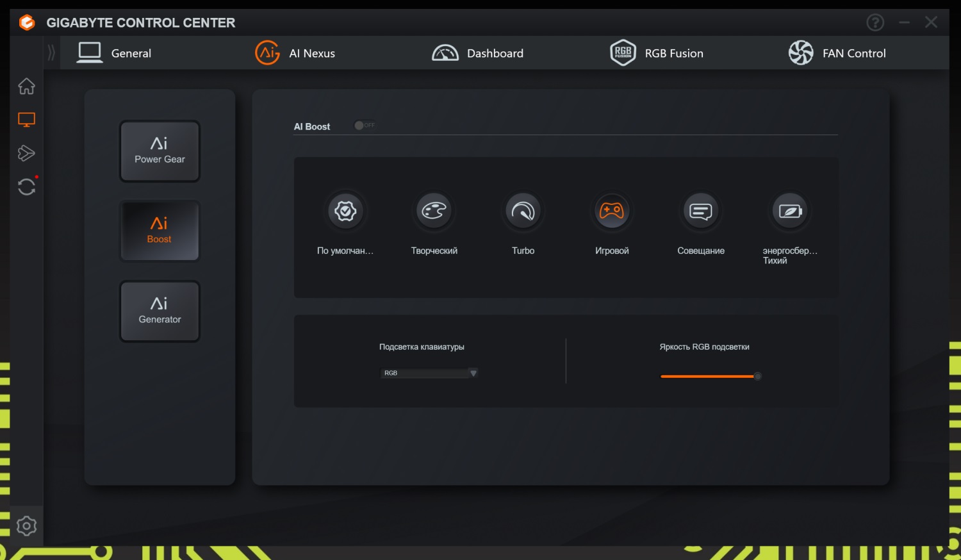Click the fan icon for FAN Control
The width and height of the screenshot is (961, 560).
pyautogui.click(x=801, y=53)
